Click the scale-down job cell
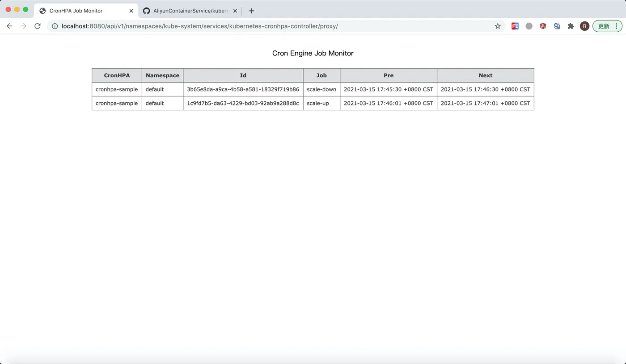Image resolution: width=626 pixels, height=364 pixels. 321,89
